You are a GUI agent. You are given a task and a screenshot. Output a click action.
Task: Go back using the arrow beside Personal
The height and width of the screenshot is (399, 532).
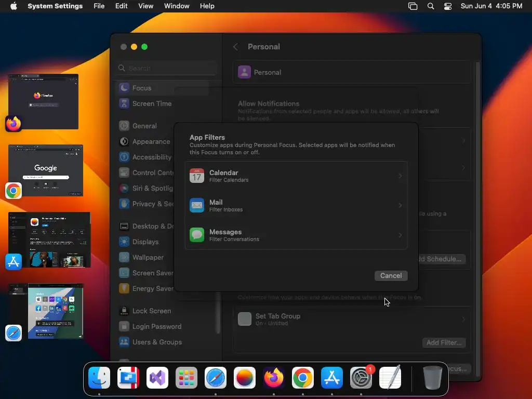235,47
